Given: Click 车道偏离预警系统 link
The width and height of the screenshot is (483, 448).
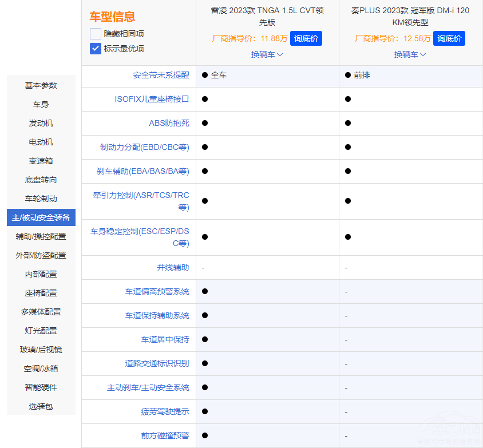Looking at the screenshot, I should click(x=157, y=291).
